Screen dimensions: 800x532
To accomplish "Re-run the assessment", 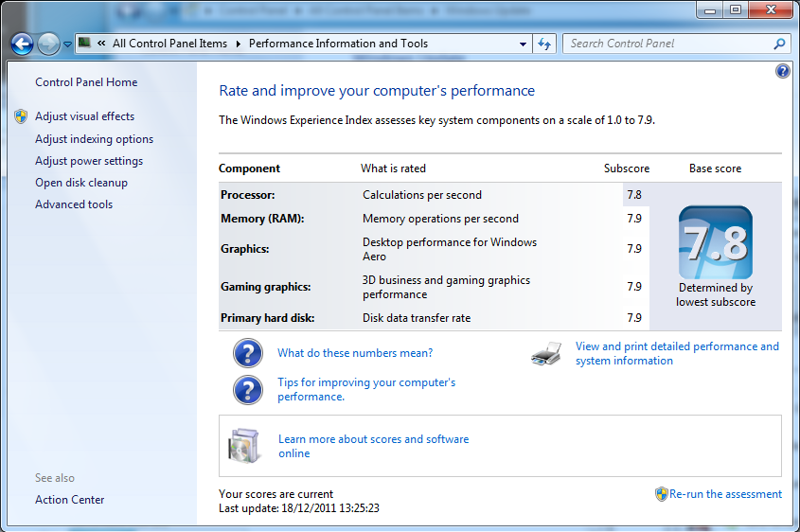I will click(x=725, y=494).
